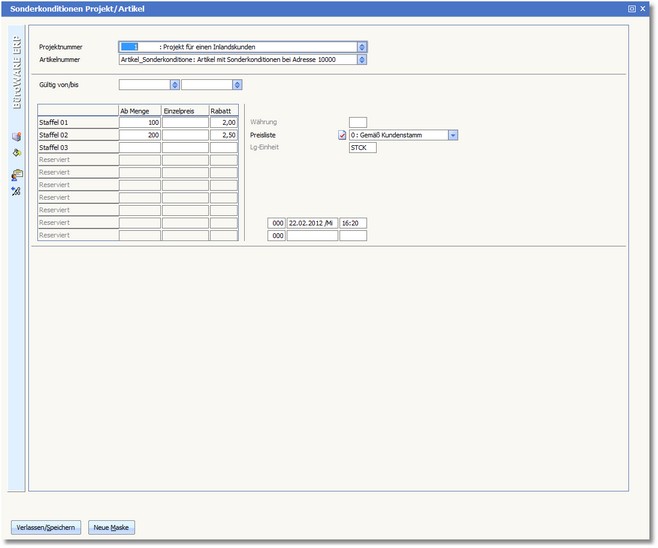
Task: Click the sidebar pen tool icon
Action: click(x=16, y=191)
